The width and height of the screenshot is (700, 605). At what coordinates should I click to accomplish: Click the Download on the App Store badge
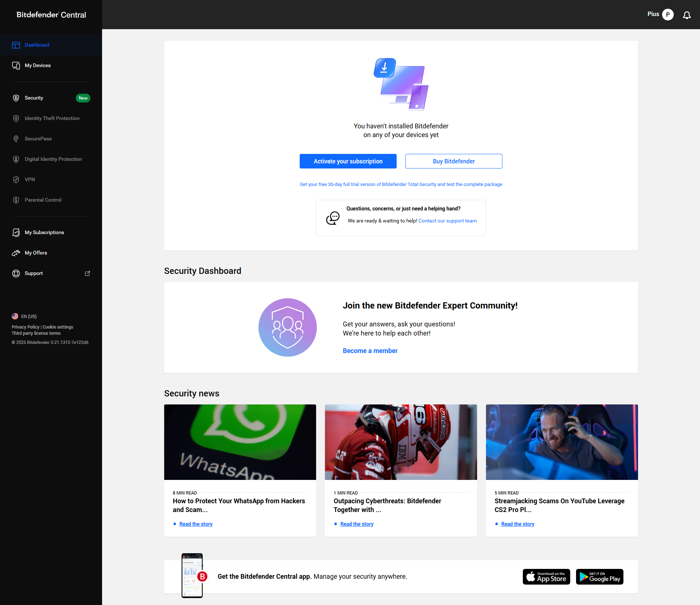click(546, 577)
